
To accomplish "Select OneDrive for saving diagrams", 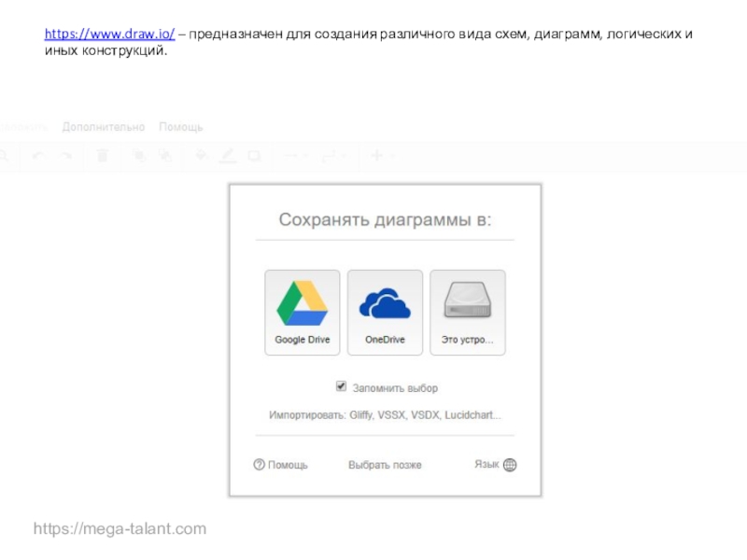I will click(385, 312).
